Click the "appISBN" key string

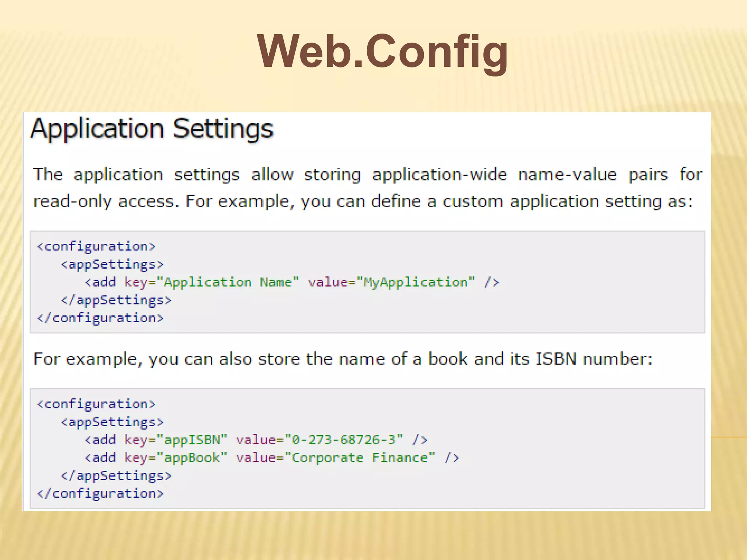(x=192, y=440)
